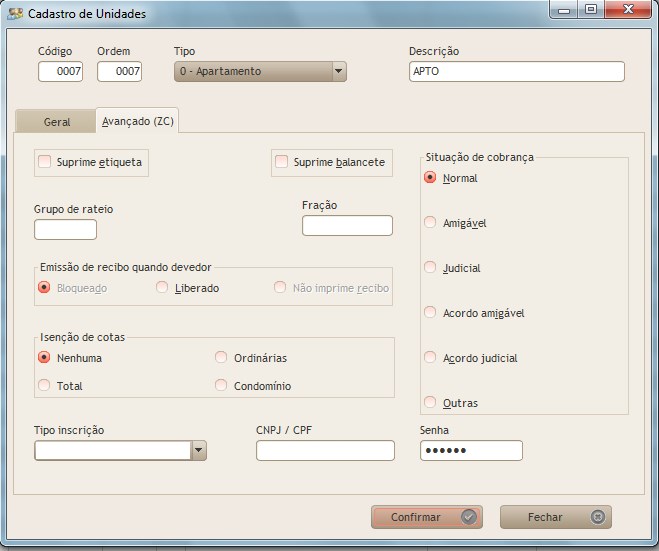659x551 pixels.
Task: Click the Fechar button
Action: 556,517
